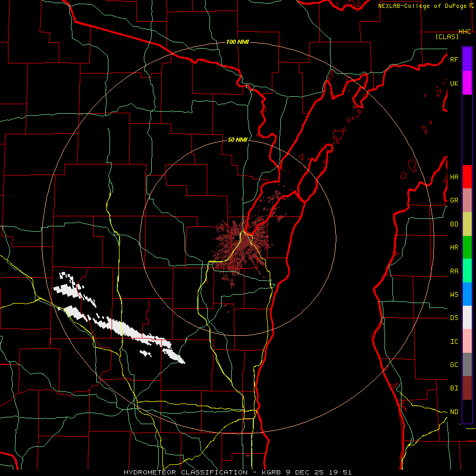Click the 'DS' legend label
476x476 pixels.
[x=454, y=318]
